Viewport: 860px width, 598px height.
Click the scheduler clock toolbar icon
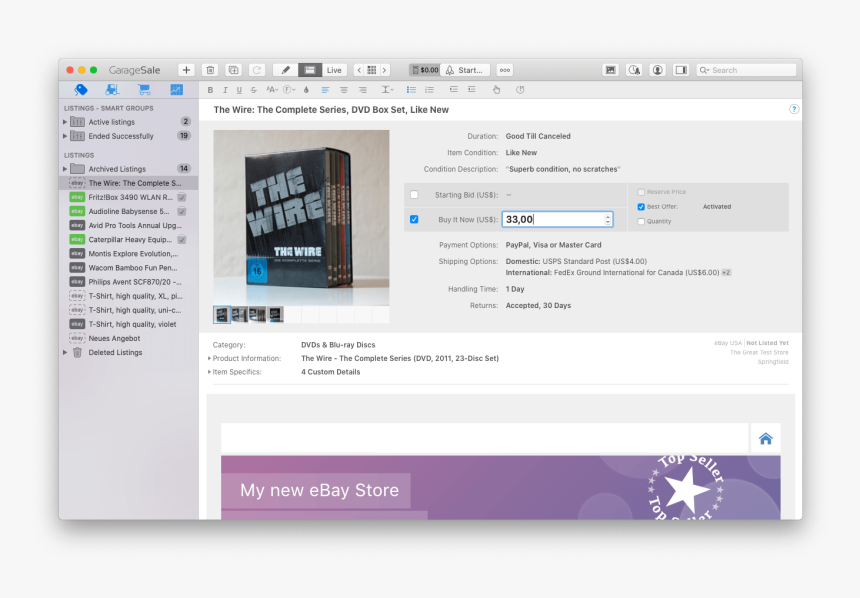coord(634,70)
